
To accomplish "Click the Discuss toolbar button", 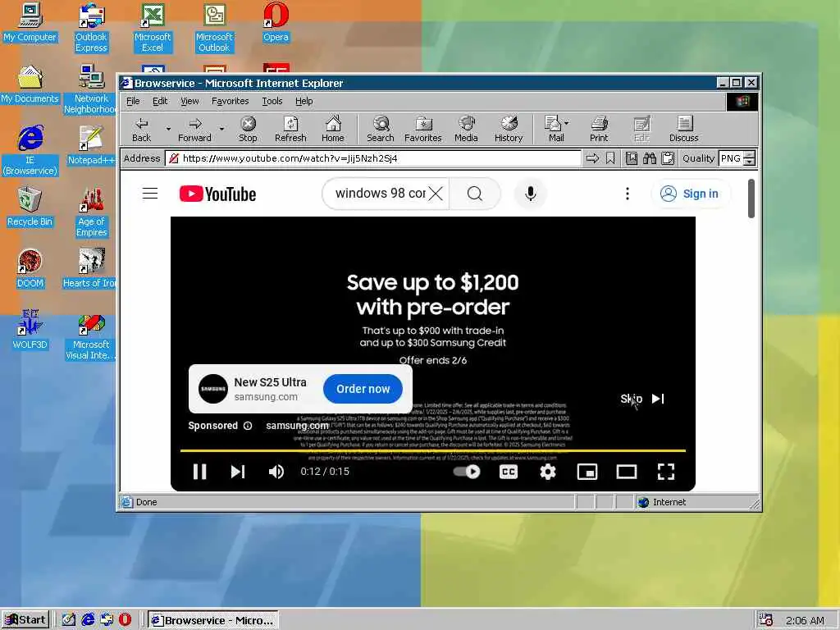I will tap(684, 130).
